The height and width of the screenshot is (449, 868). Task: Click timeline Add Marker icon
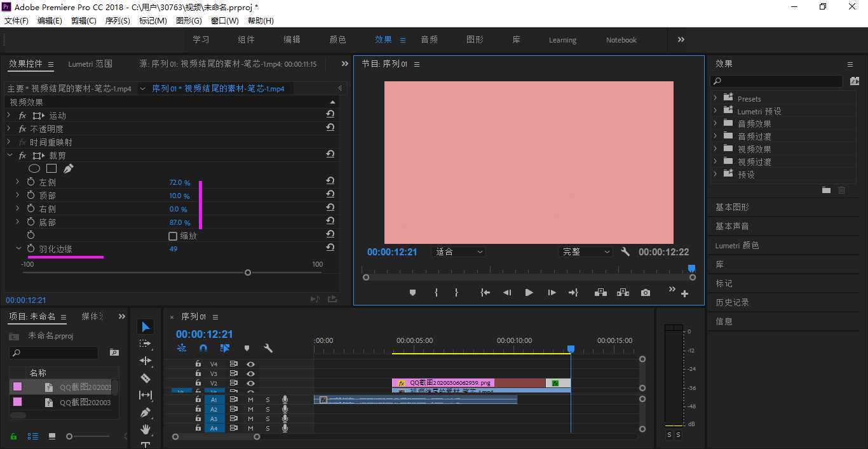247,348
